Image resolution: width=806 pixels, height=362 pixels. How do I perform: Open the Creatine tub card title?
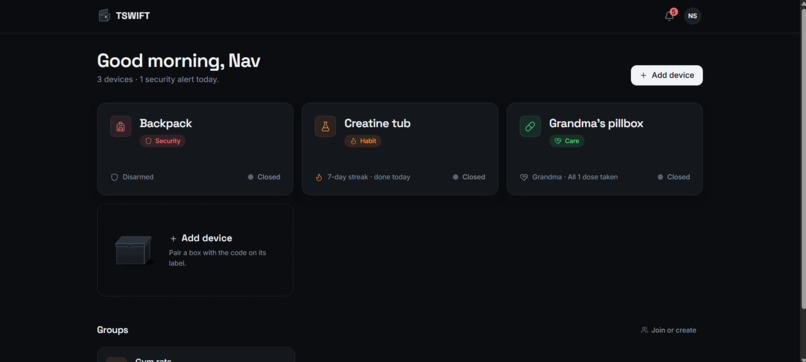[377, 123]
